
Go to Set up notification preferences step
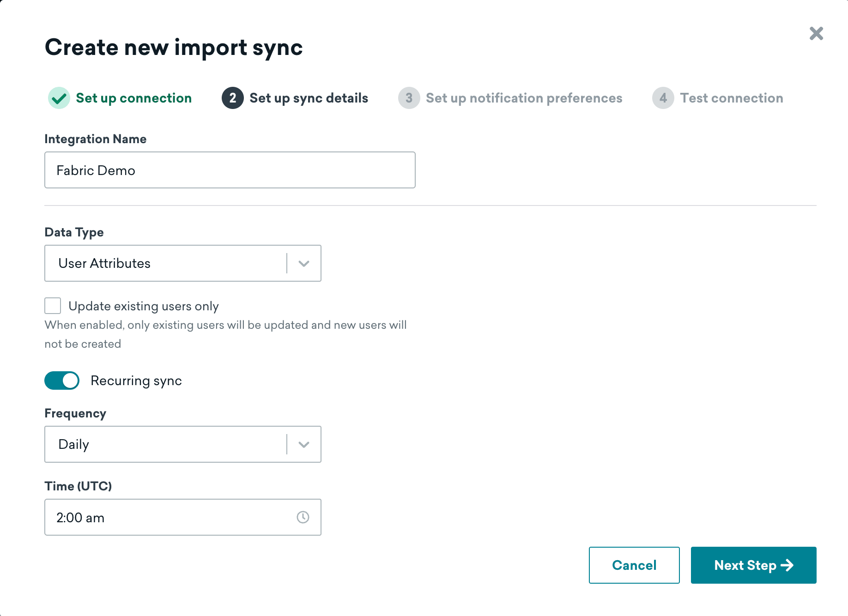[524, 98]
